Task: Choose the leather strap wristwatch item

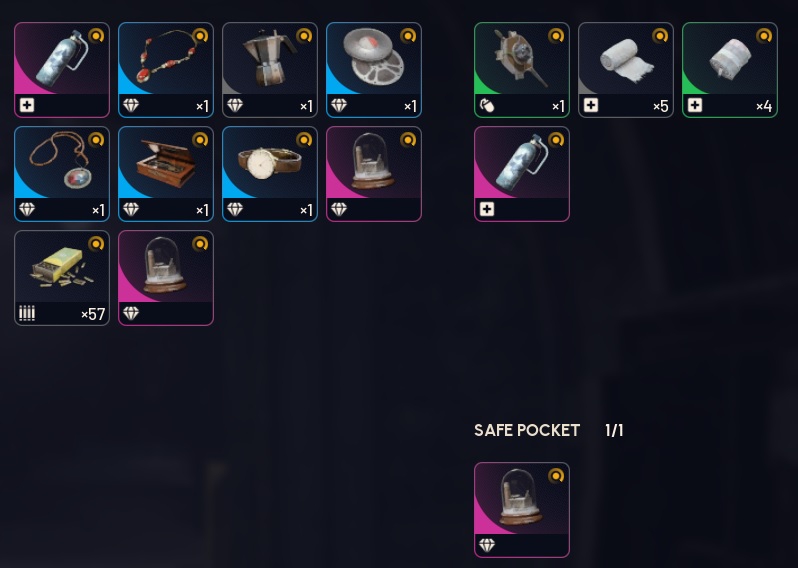Action: 270,174
